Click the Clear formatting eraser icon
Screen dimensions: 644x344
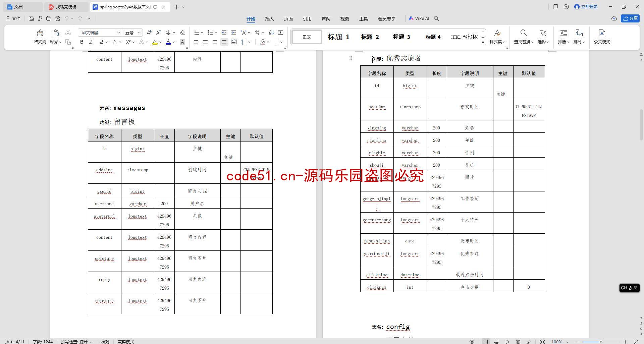pos(182,33)
